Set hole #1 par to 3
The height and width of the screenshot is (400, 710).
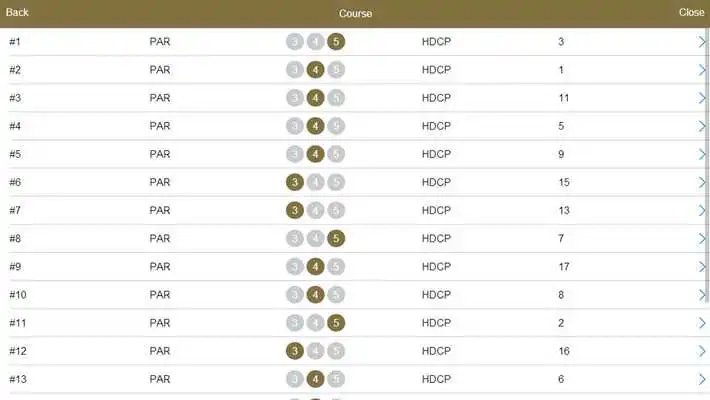pos(295,42)
